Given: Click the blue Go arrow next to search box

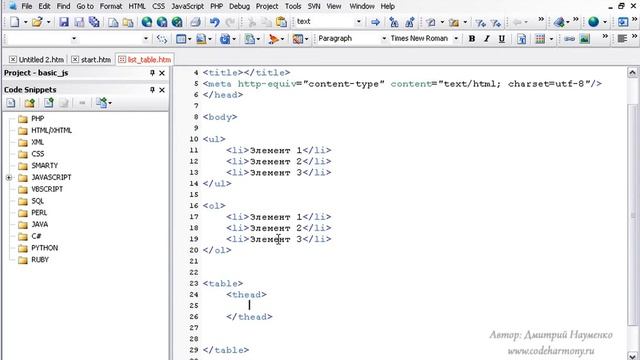Looking at the screenshot, I should pyautogui.click(x=375, y=22).
